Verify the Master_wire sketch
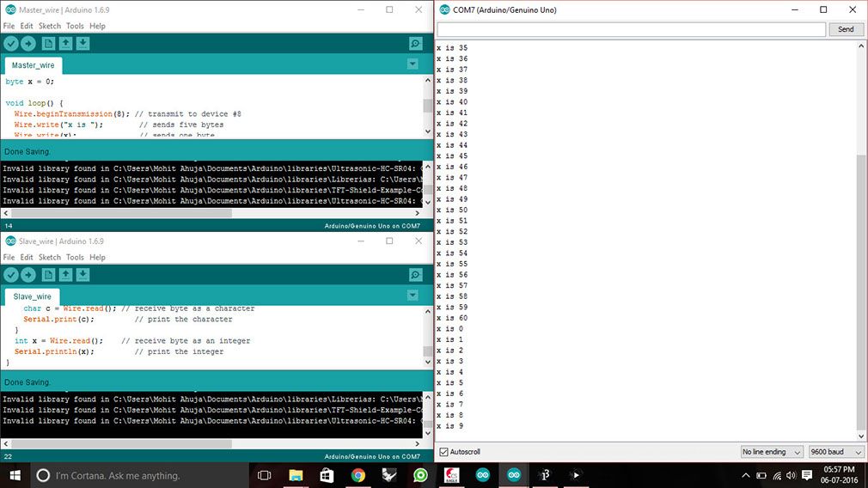 pos(11,44)
